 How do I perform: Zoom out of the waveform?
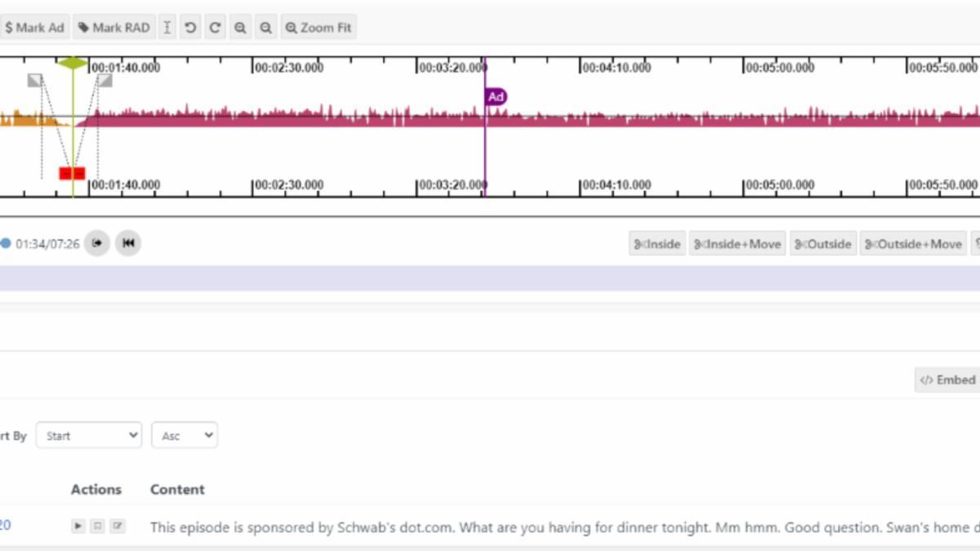265,27
